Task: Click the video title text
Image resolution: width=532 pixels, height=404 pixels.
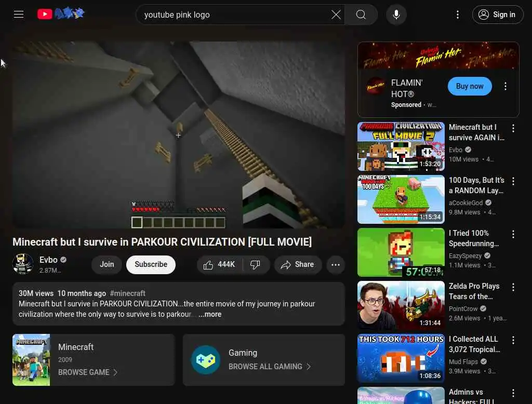Action: (162, 242)
